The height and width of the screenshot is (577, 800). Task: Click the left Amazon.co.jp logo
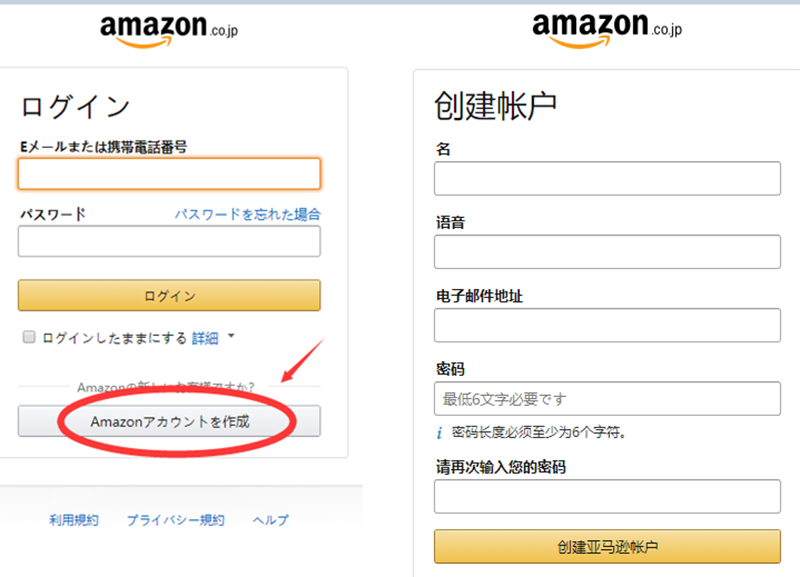(x=169, y=31)
